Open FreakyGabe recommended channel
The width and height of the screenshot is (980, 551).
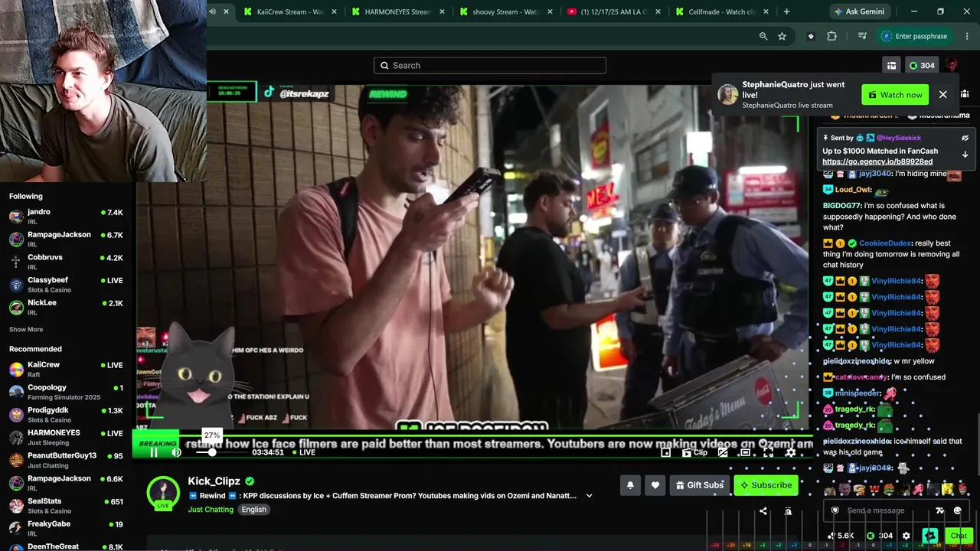[66, 528]
